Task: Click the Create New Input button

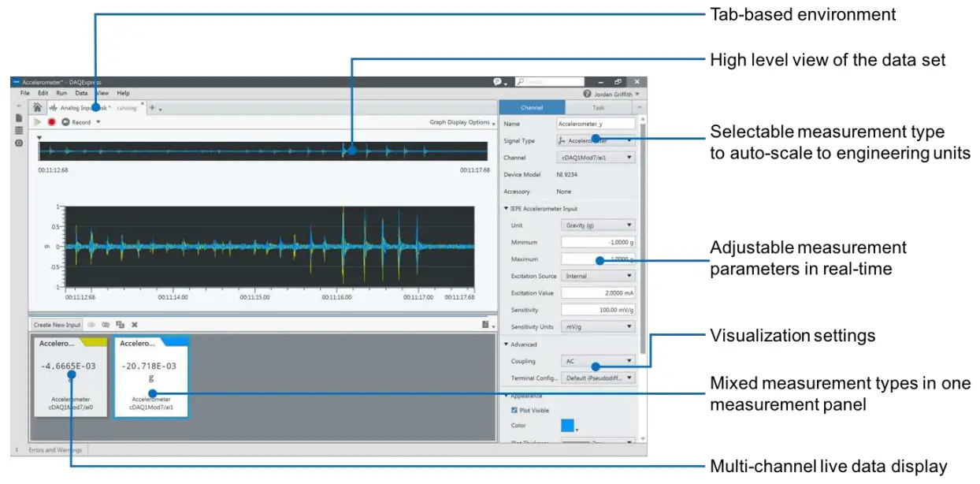Action: tap(55, 324)
